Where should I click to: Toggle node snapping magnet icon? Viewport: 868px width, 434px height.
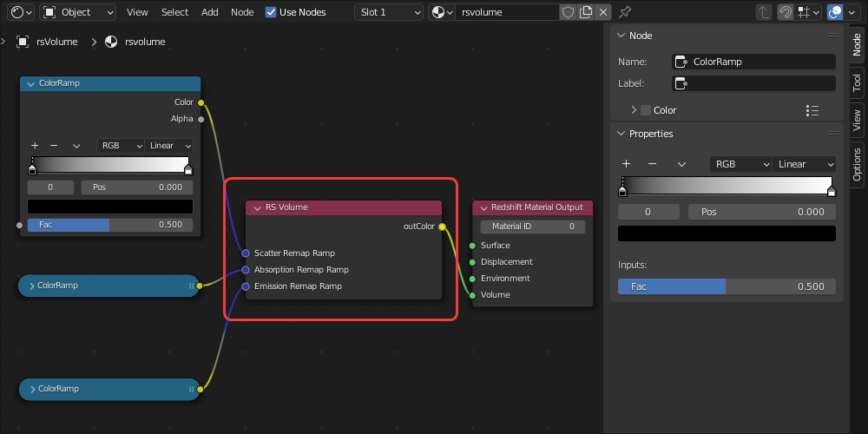click(x=785, y=12)
